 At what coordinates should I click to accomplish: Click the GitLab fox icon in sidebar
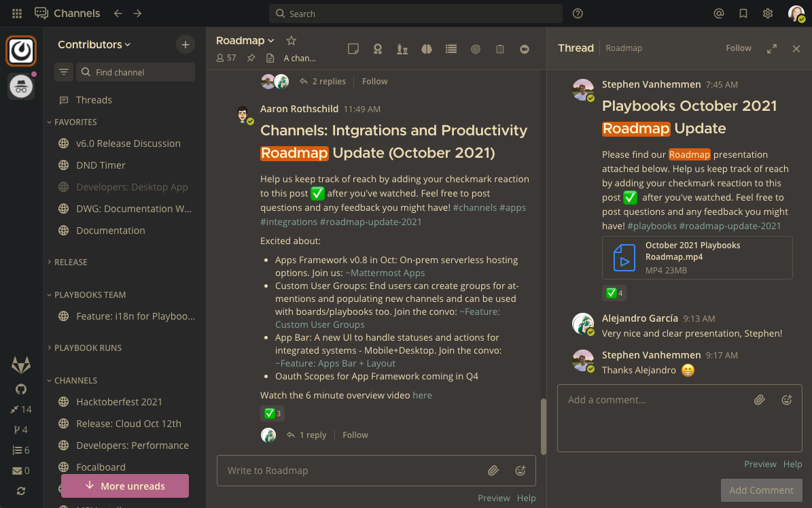20,365
